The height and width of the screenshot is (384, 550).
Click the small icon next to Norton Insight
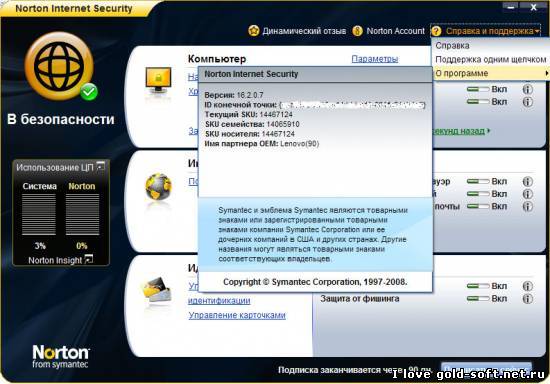point(89,259)
